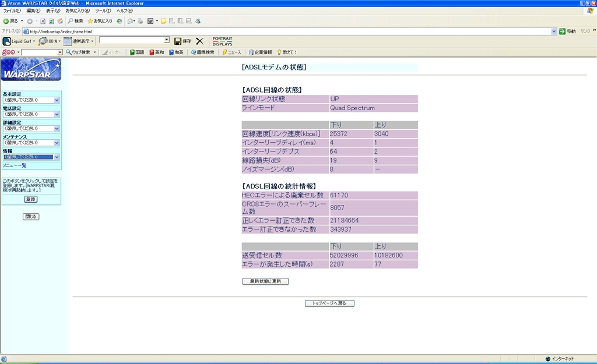Open the メンテナンス dropdown
597x364 pixels.
(x=31, y=143)
